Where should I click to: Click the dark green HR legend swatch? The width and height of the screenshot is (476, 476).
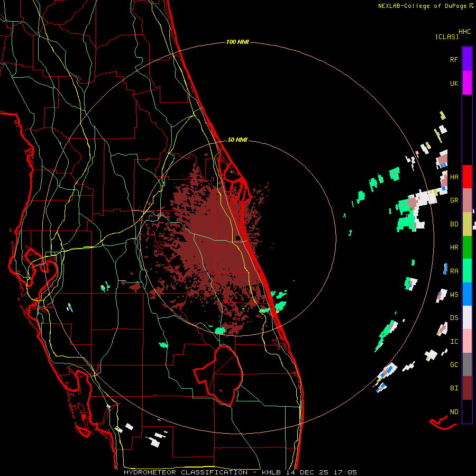(467, 248)
